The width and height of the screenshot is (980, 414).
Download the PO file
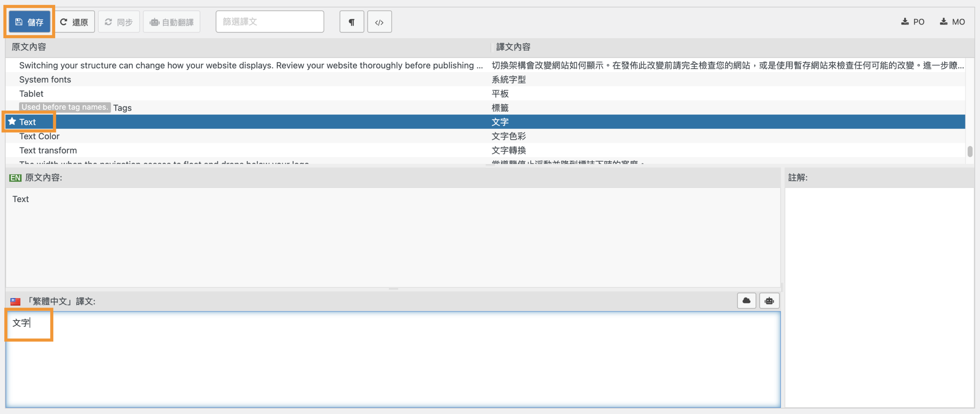(x=913, y=22)
